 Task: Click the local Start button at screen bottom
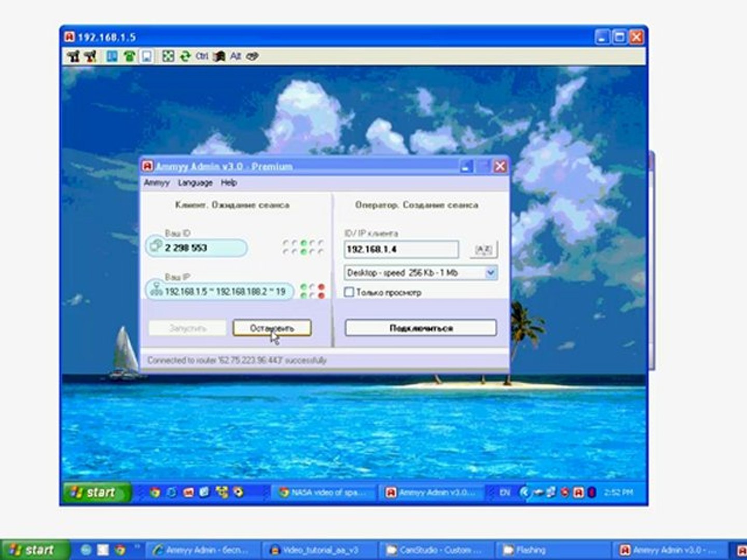(34, 550)
